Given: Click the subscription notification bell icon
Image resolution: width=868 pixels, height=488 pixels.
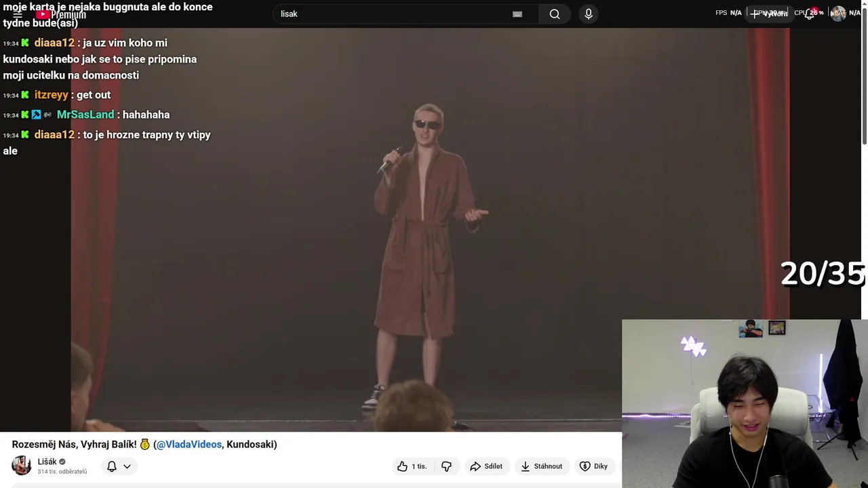Looking at the screenshot, I should click(112, 466).
